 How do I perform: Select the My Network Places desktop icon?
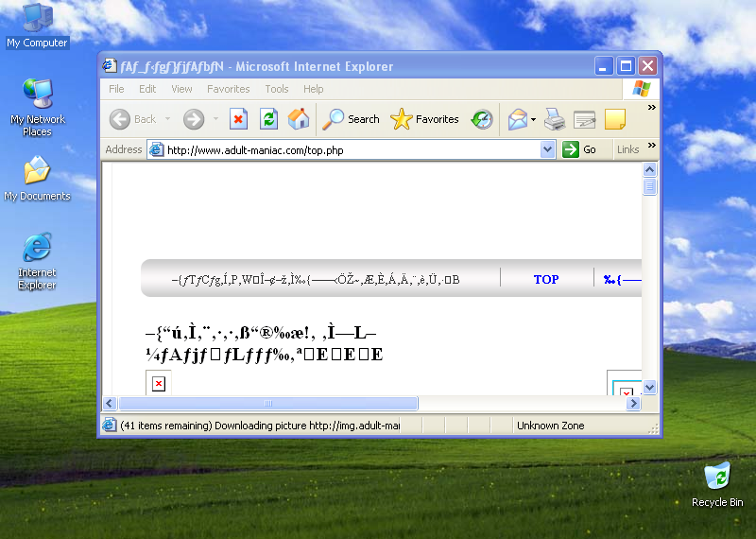(37, 107)
